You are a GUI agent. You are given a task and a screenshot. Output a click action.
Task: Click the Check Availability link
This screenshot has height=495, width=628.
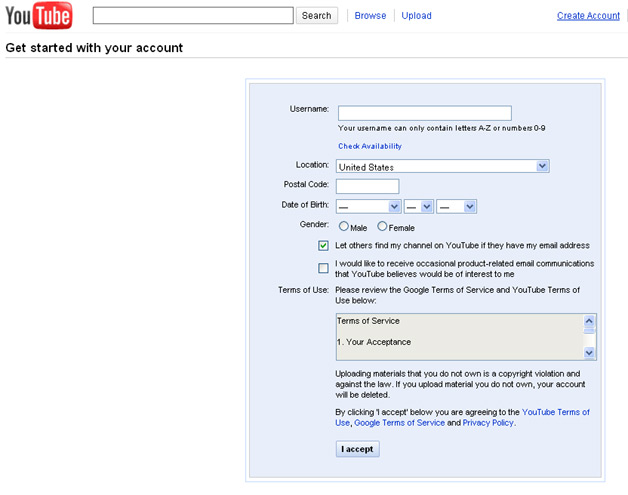click(x=369, y=146)
